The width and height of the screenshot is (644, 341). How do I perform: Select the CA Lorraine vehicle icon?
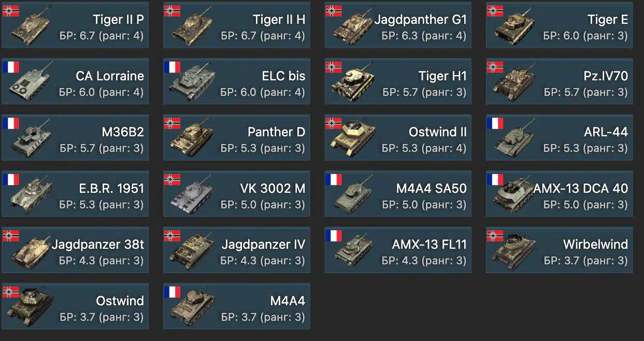click(x=30, y=83)
